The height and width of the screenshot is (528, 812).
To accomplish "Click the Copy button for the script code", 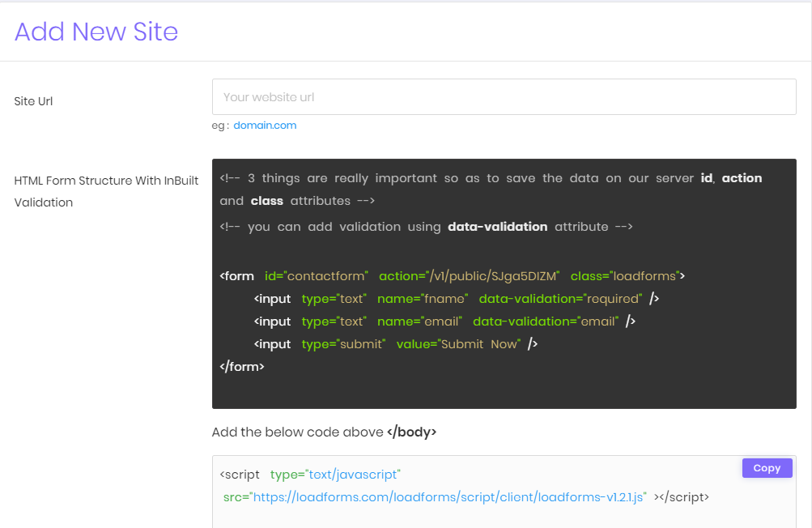I will (766, 467).
